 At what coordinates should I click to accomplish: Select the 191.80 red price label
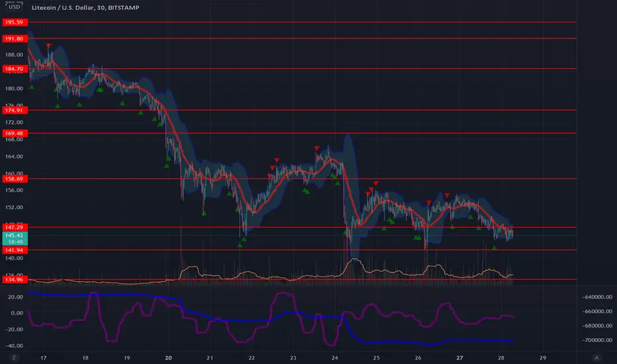15,38
